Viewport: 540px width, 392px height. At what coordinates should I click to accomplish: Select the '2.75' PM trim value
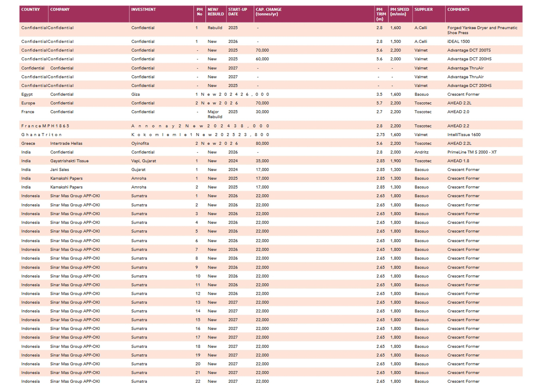tap(381, 135)
